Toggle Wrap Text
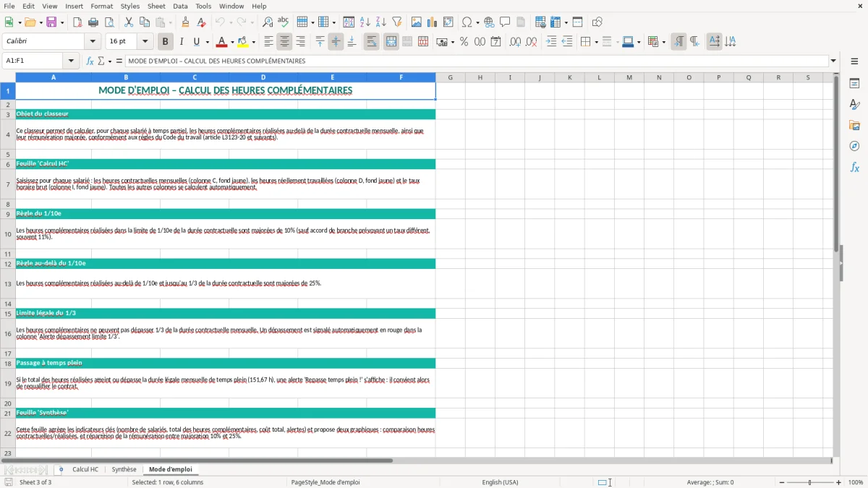The height and width of the screenshot is (488, 868). point(372,42)
